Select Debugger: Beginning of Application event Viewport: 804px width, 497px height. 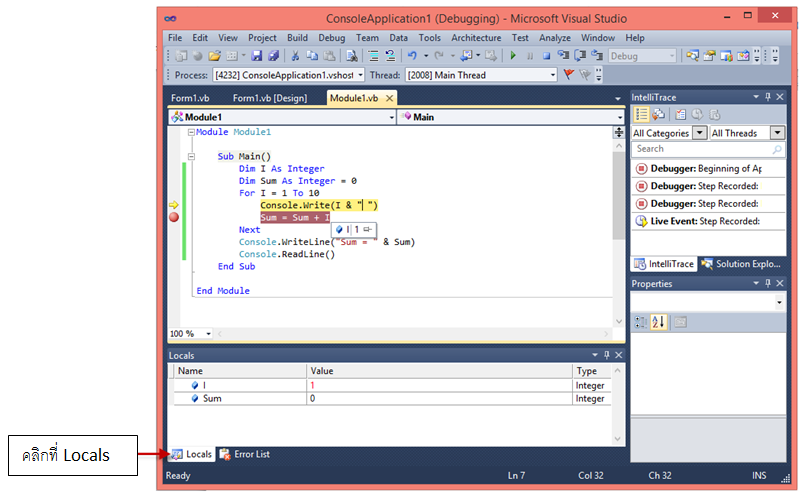tap(708, 168)
